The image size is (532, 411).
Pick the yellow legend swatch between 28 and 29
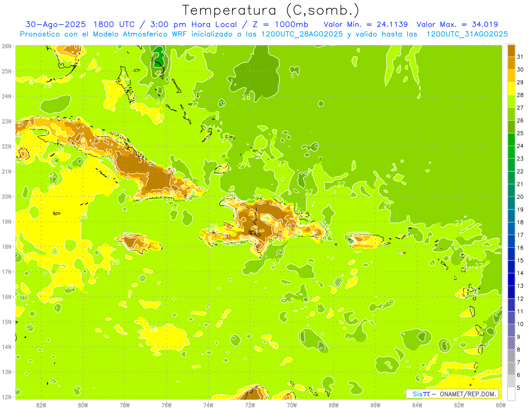pyautogui.click(x=511, y=88)
